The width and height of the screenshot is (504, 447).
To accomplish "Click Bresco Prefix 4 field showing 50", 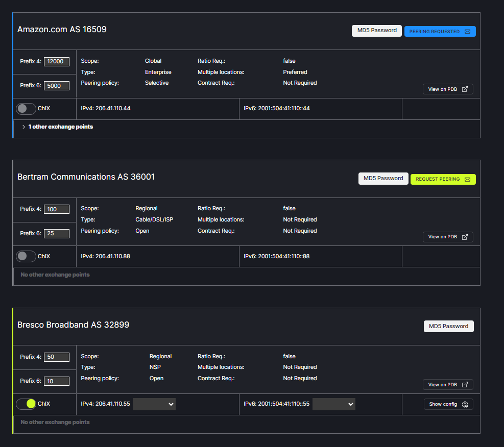I will pyautogui.click(x=56, y=357).
